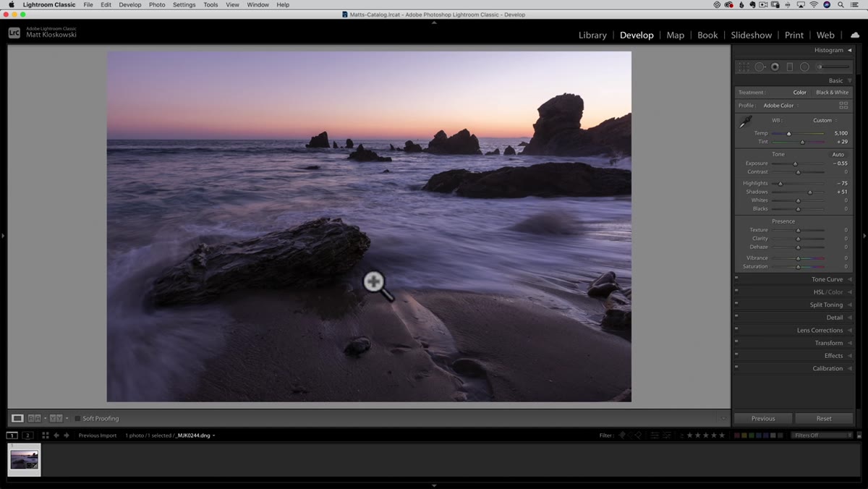Select the Red Eye Correction tool
868x489 pixels.
point(775,67)
